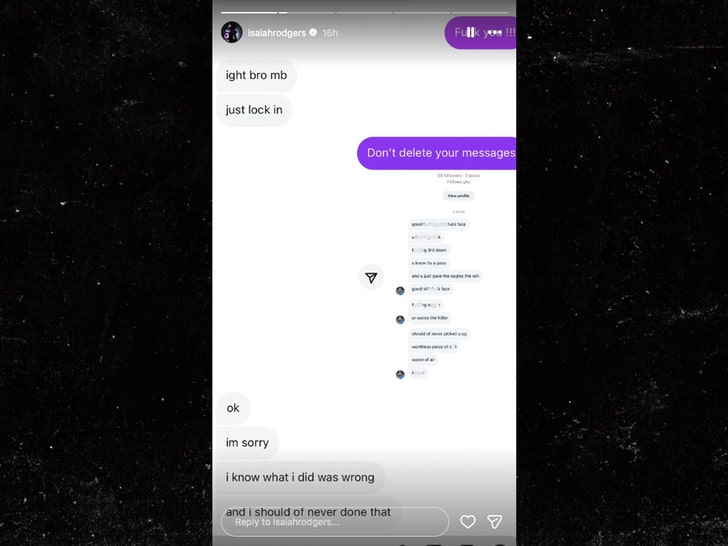Like the story with the heart icon

(x=468, y=522)
